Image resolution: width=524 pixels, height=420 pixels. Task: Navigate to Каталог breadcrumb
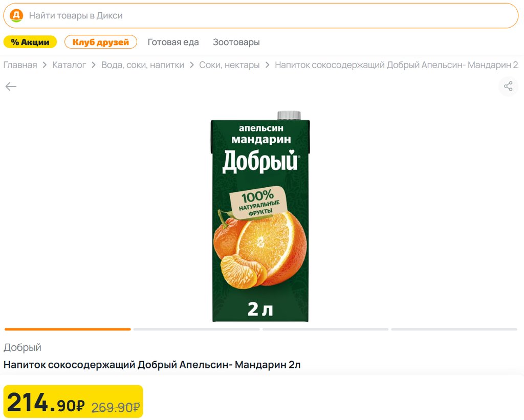tap(69, 65)
